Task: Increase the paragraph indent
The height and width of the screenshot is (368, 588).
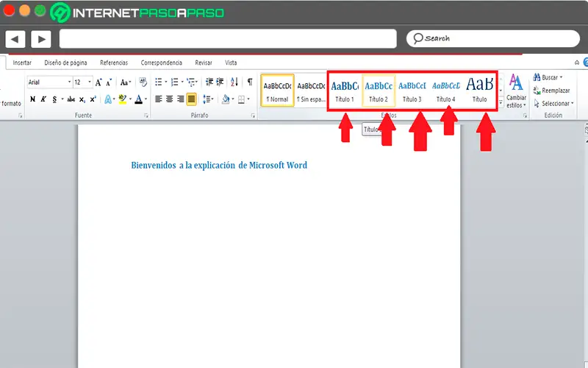Action: (220, 82)
